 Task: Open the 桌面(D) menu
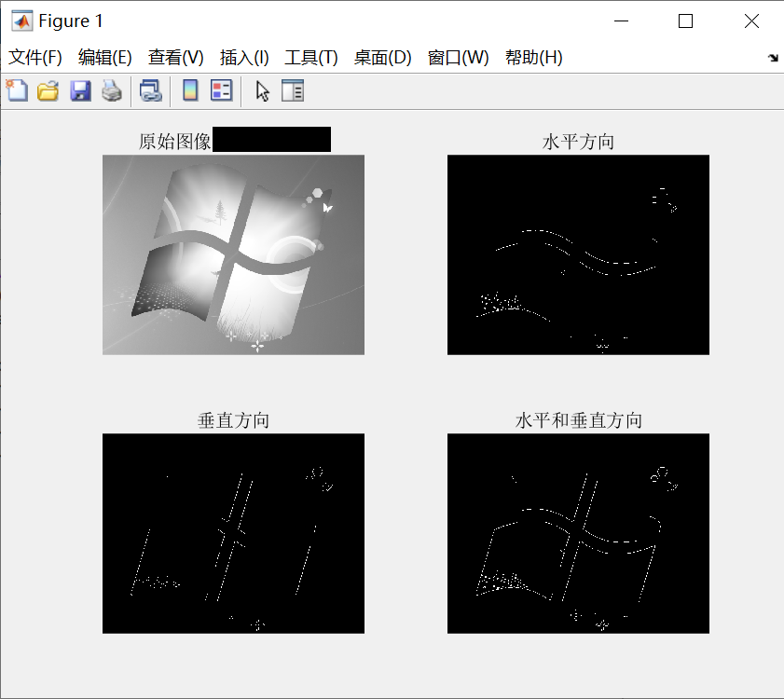[383, 58]
